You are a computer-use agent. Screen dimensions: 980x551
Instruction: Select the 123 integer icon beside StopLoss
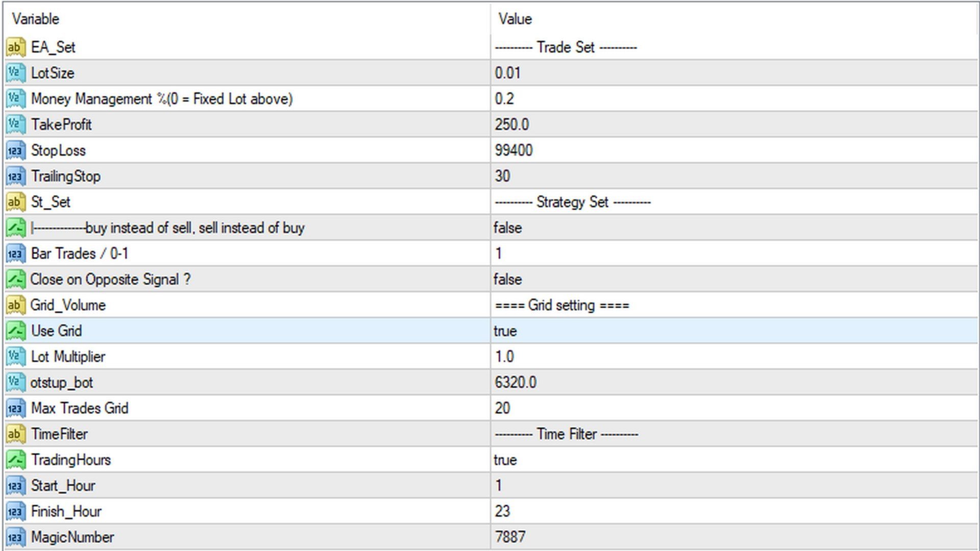[15, 150]
